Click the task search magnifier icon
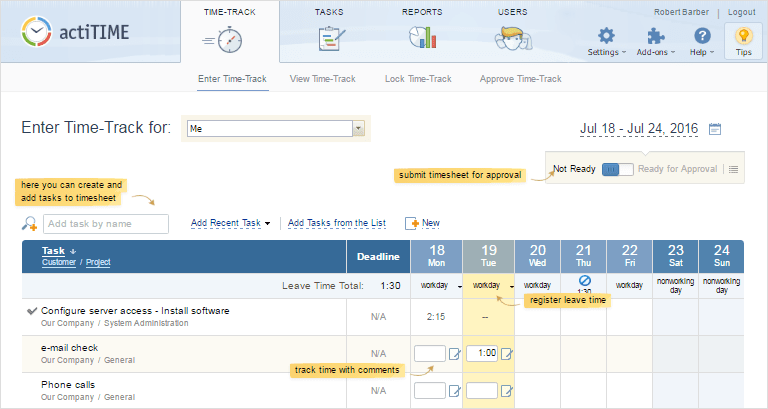The image size is (768, 409). click(29, 223)
